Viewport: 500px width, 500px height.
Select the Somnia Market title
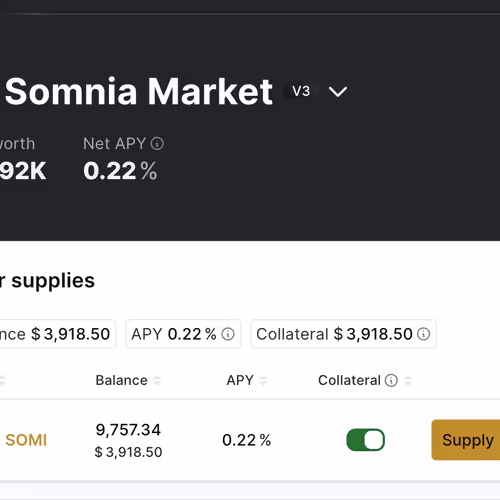139,91
